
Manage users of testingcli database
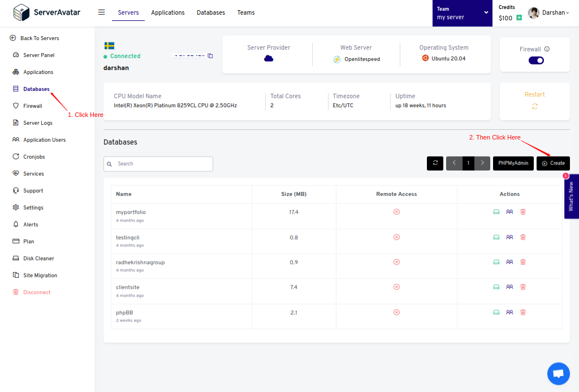pos(509,237)
